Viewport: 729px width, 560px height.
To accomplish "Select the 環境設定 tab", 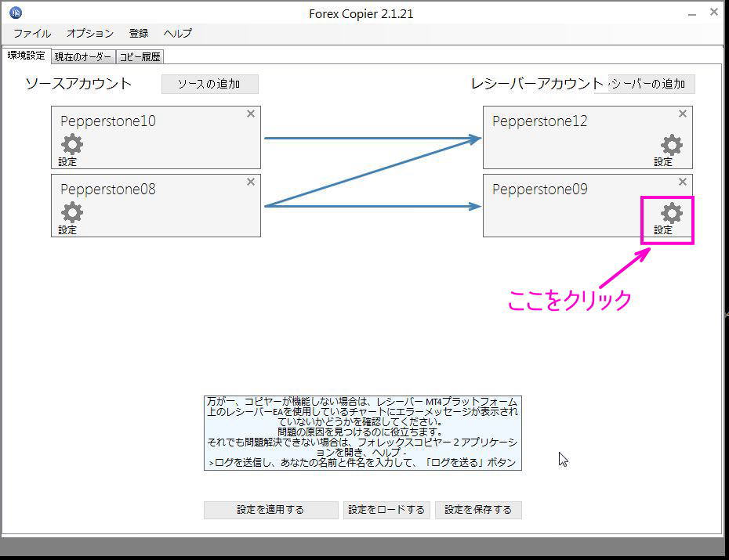I will tap(26, 55).
